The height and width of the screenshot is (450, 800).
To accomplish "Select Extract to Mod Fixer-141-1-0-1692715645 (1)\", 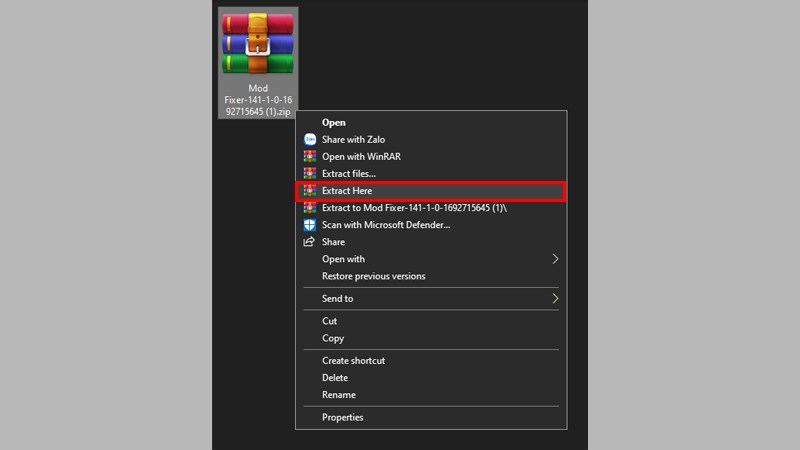I will [x=431, y=208].
